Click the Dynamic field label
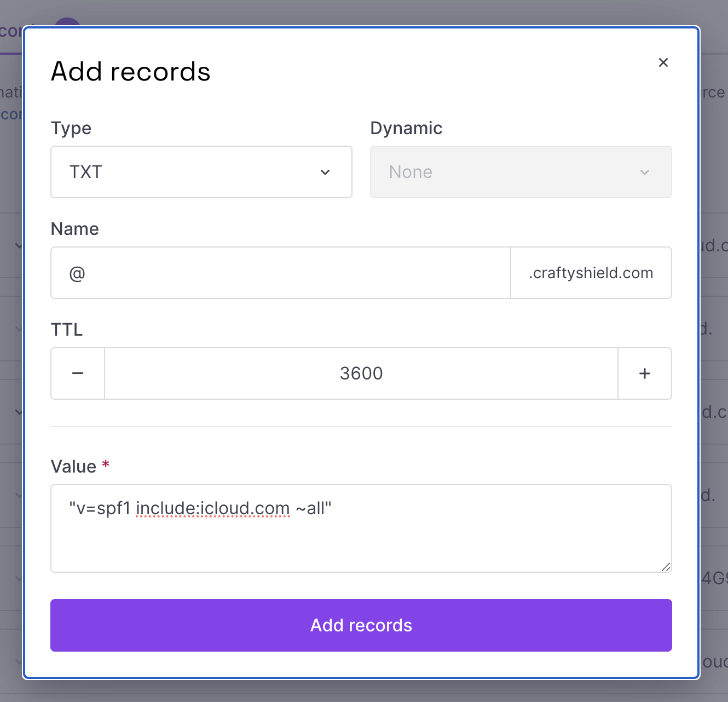Screen dimensions: 728x702 (406, 128)
